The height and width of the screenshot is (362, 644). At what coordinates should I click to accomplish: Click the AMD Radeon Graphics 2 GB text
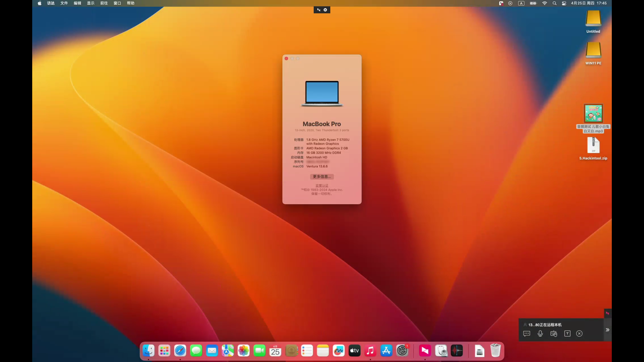coord(327,148)
